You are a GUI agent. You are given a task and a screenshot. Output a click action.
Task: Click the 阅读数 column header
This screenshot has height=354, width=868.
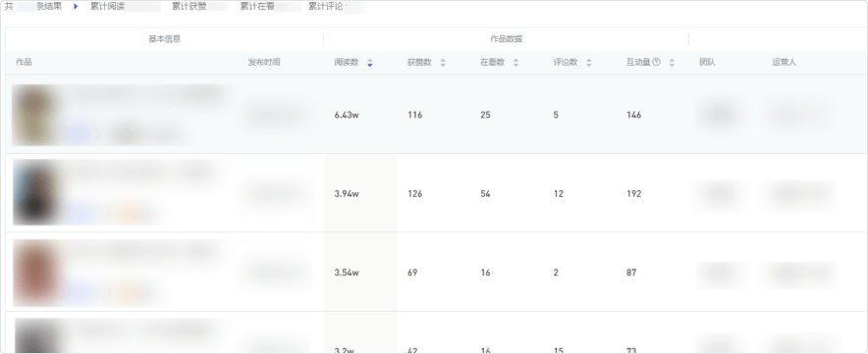click(346, 63)
